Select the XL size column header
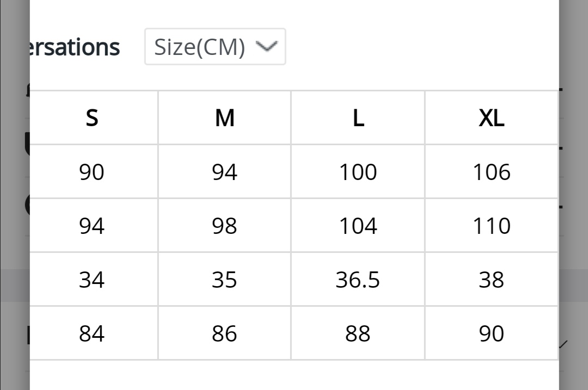This screenshot has width=588, height=390. [x=491, y=118]
